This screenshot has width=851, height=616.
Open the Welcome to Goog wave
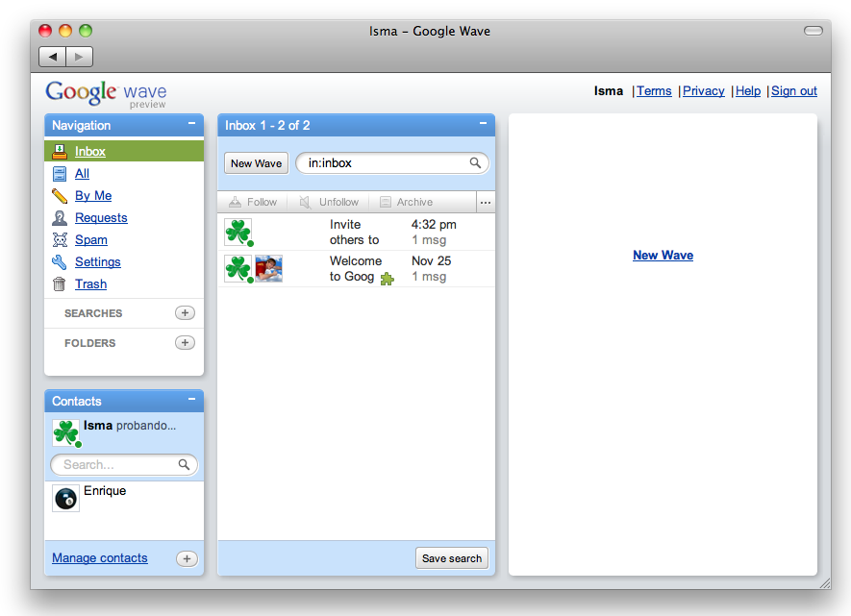[356, 268]
